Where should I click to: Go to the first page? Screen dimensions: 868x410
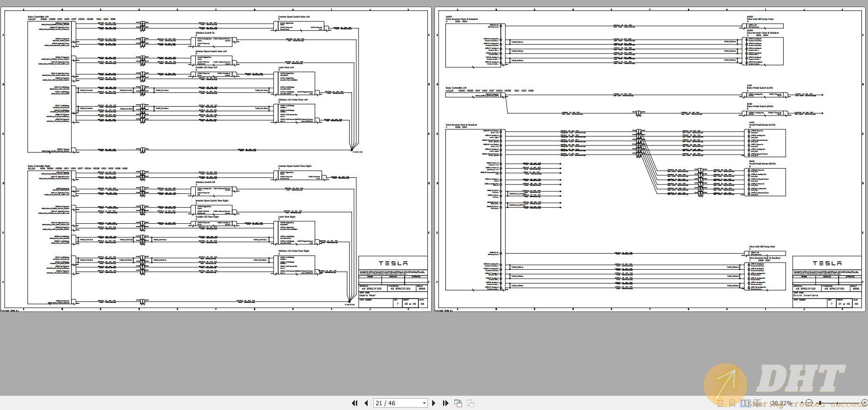tap(354, 403)
